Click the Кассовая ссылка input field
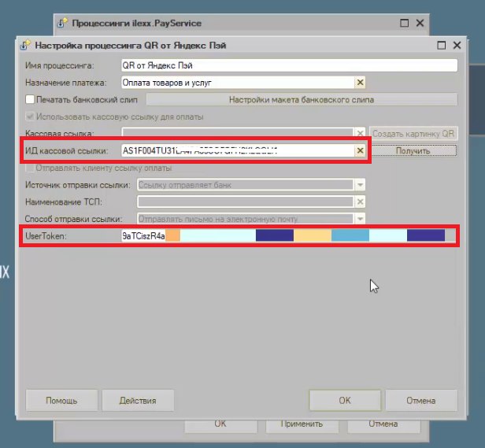This screenshot has width=485, height=448. coord(238,132)
